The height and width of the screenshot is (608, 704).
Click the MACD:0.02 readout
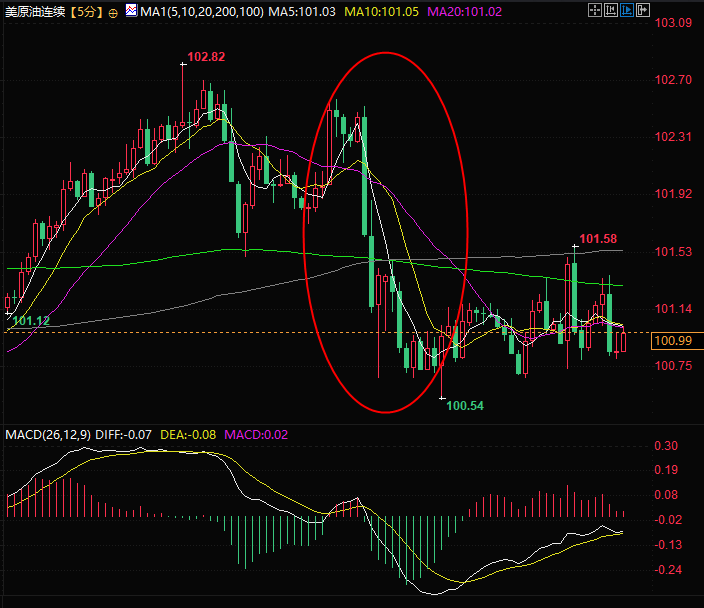tap(256, 435)
